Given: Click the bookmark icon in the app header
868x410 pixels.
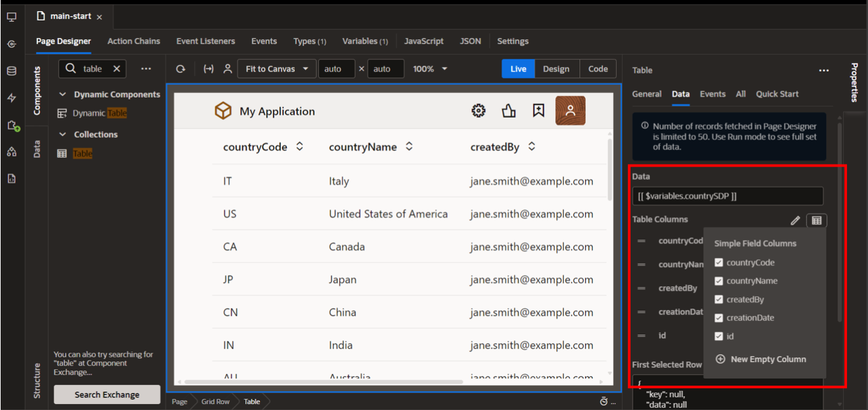Looking at the screenshot, I should [x=539, y=111].
